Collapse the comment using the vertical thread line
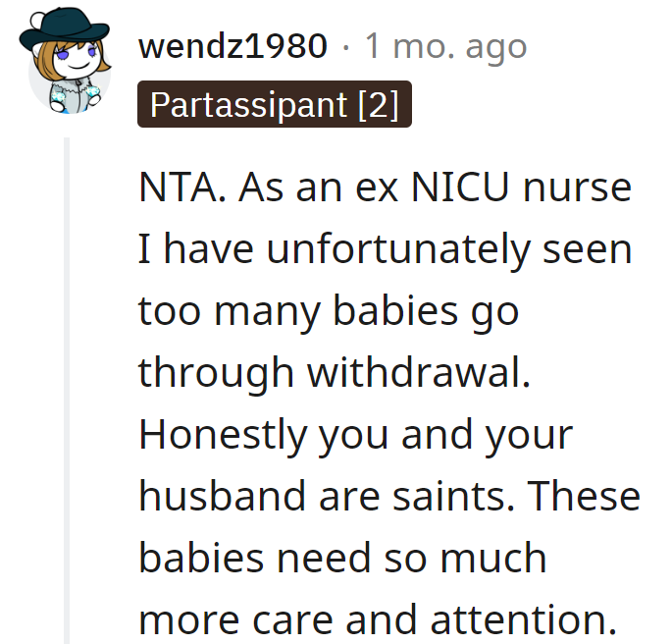This screenshot has height=644, width=672. (67, 390)
